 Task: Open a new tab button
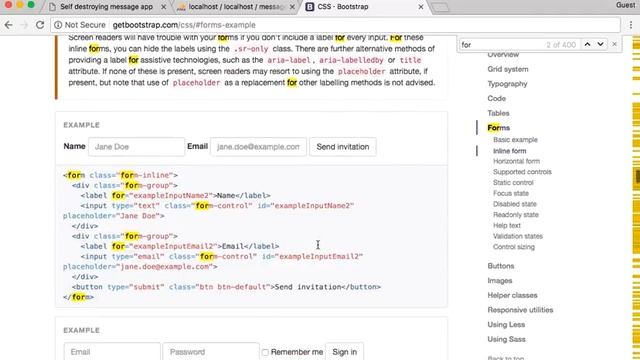click(440, 7)
